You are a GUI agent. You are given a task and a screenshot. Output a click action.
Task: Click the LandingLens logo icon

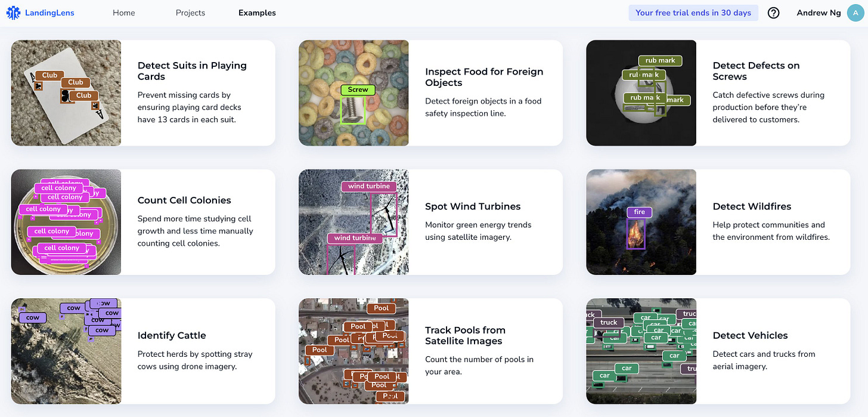coord(13,13)
